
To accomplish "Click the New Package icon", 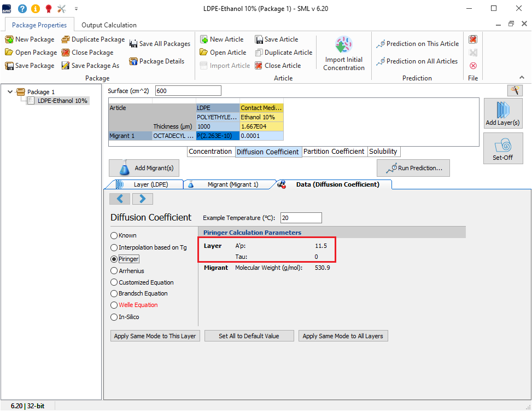I will coord(9,39).
